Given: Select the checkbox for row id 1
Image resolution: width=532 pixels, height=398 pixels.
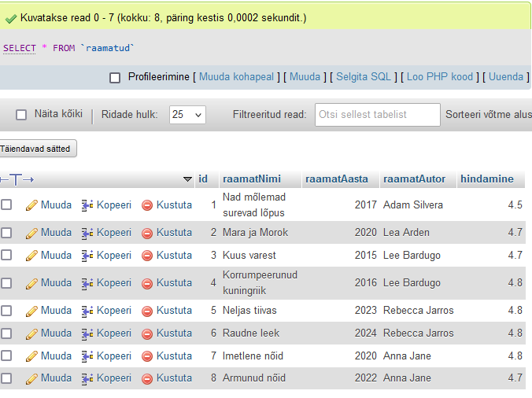Looking at the screenshot, I should (7, 205).
